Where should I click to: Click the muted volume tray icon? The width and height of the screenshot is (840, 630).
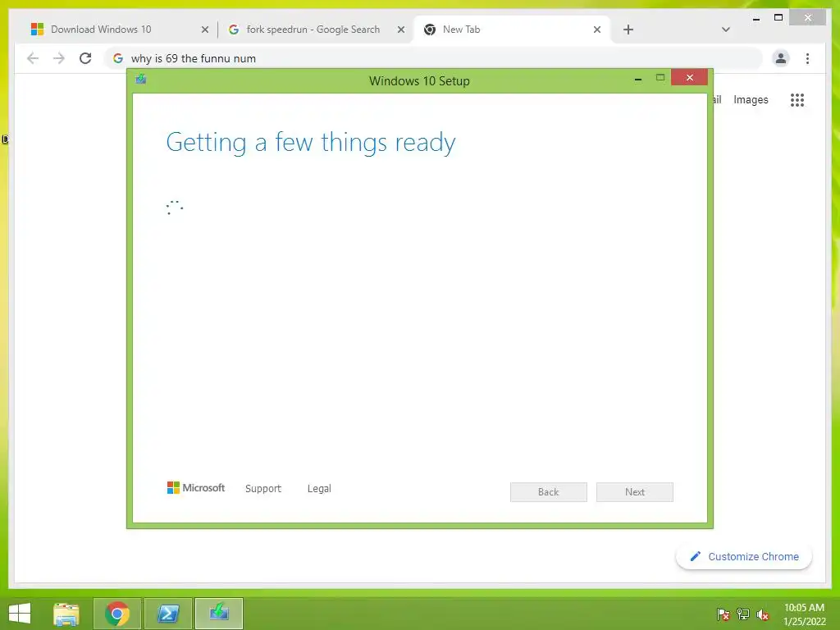click(x=763, y=614)
